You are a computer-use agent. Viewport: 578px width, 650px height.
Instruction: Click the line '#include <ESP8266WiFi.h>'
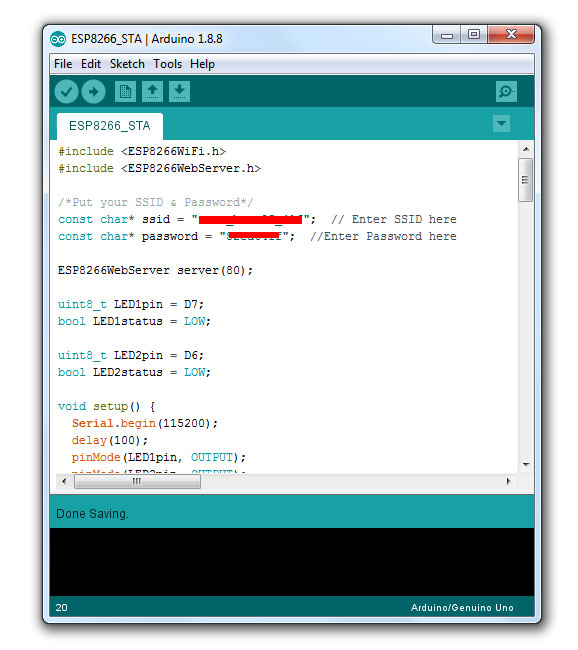coord(142,152)
